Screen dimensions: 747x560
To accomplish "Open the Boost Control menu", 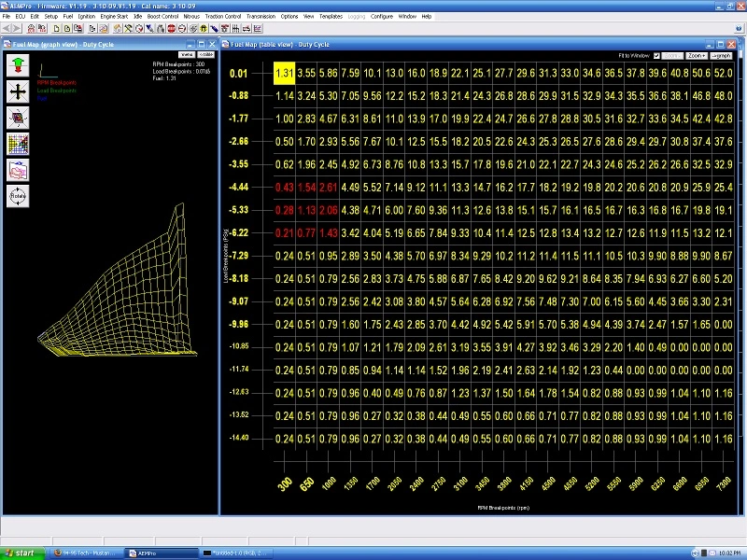I will pos(162,16).
